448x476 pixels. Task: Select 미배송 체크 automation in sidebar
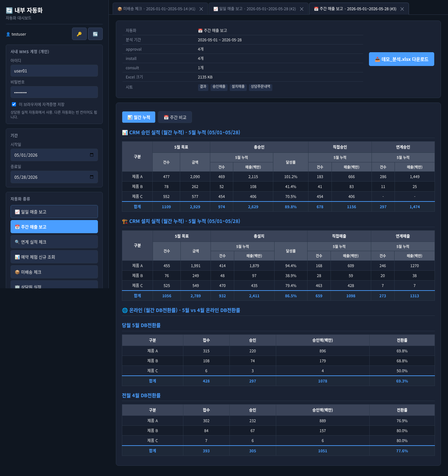(x=54, y=272)
